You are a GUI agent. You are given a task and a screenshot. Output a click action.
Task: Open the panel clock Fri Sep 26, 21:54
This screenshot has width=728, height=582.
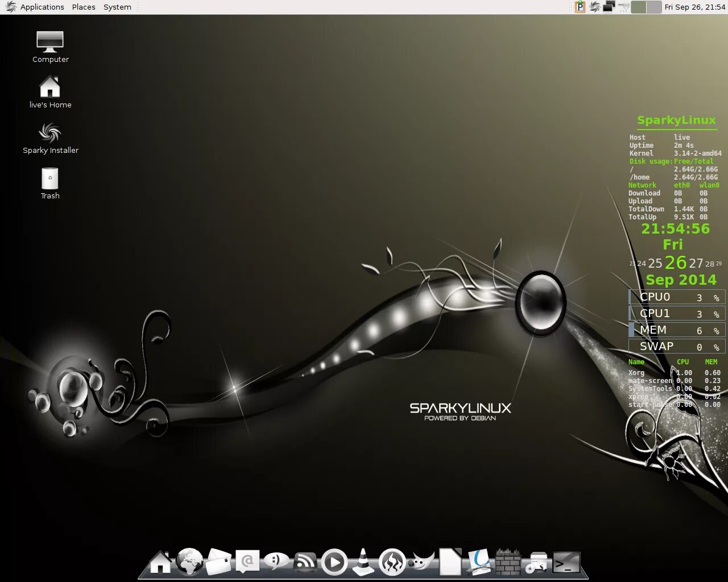[694, 7]
